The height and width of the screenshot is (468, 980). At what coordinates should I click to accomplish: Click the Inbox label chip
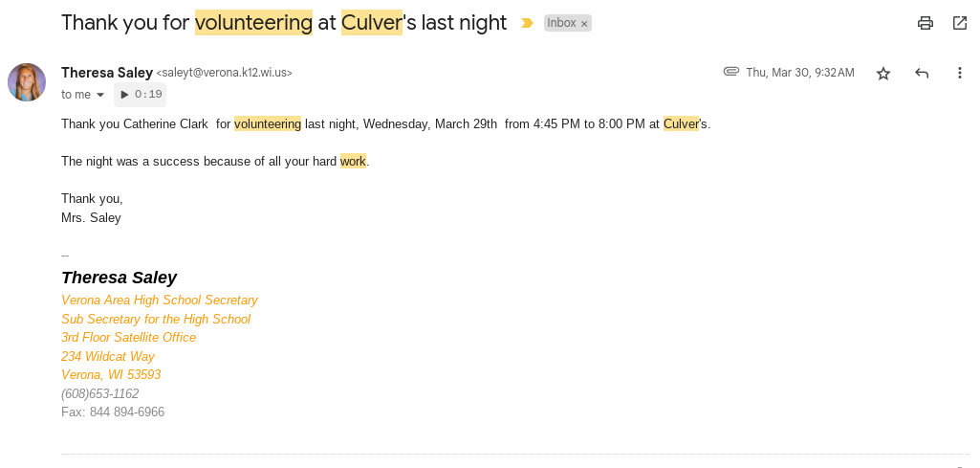tap(561, 23)
